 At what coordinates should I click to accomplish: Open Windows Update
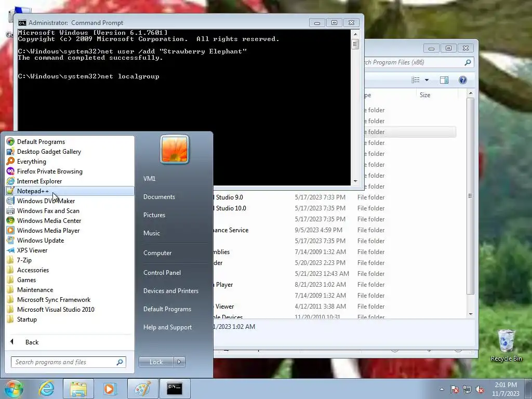[70, 240]
